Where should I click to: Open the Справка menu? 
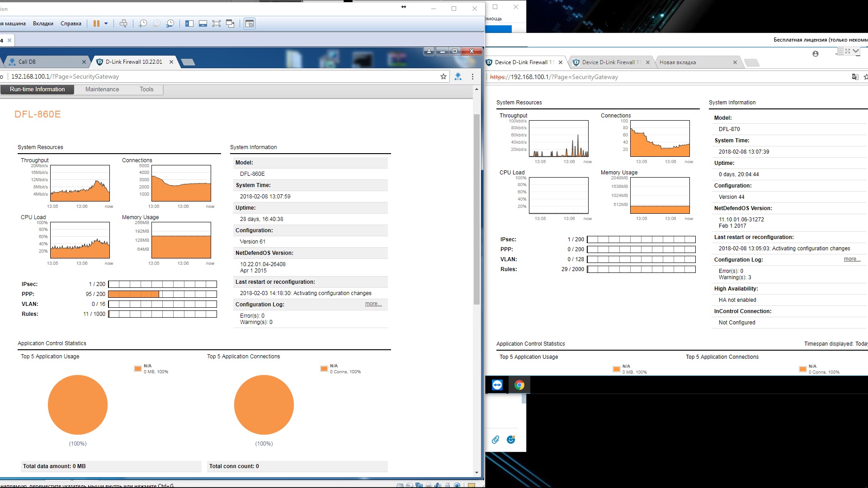(x=71, y=23)
